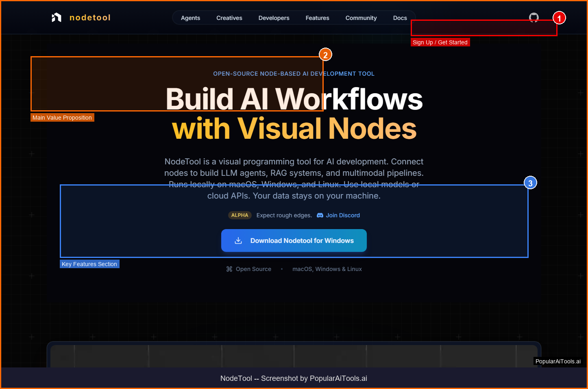This screenshot has height=389, width=588.
Task: Click the app preview thumbnail at the bottom
Action: coord(294,356)
